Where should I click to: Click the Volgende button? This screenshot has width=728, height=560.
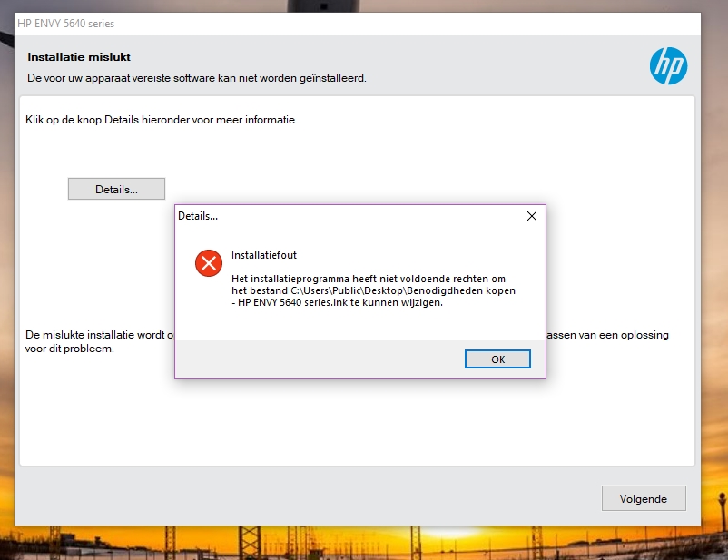(644, 498)
